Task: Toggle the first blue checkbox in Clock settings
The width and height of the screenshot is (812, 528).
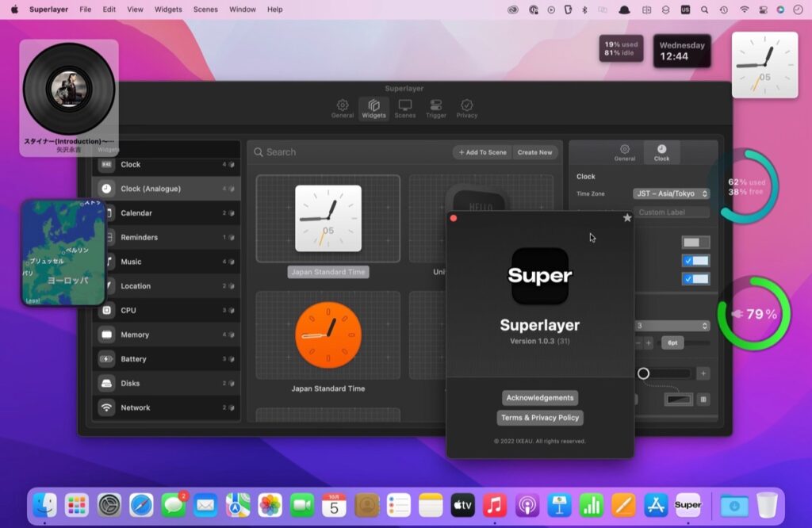Action: [x=695, y=260]
